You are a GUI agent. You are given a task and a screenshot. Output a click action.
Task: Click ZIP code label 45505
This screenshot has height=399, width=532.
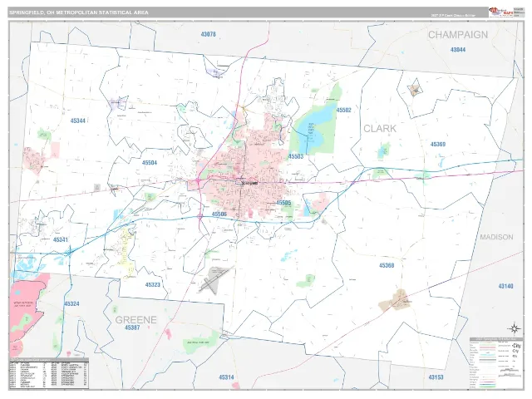[283, 203]
